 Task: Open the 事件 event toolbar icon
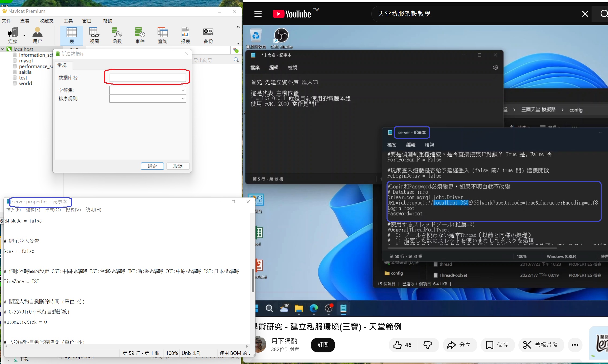(140, 35)
